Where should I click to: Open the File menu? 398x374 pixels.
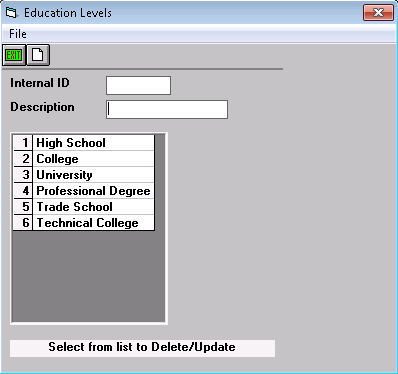click(x=18, y=34)
